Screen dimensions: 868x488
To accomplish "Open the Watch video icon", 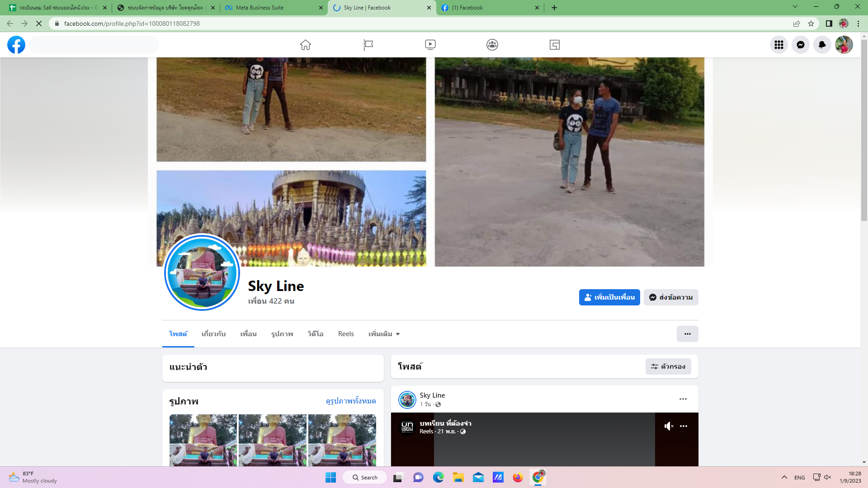I will 430,45.
